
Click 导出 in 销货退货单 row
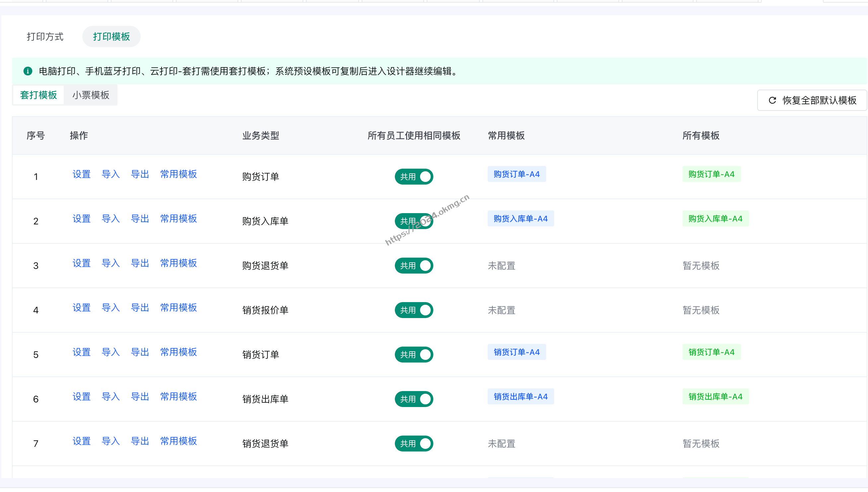140,441
